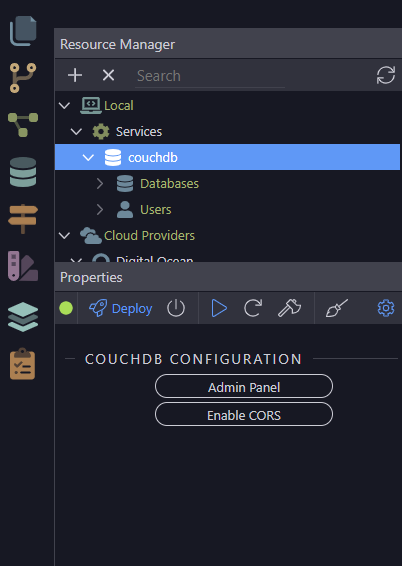
Task: Open the database manager sidebar icon
Action: 23,172
